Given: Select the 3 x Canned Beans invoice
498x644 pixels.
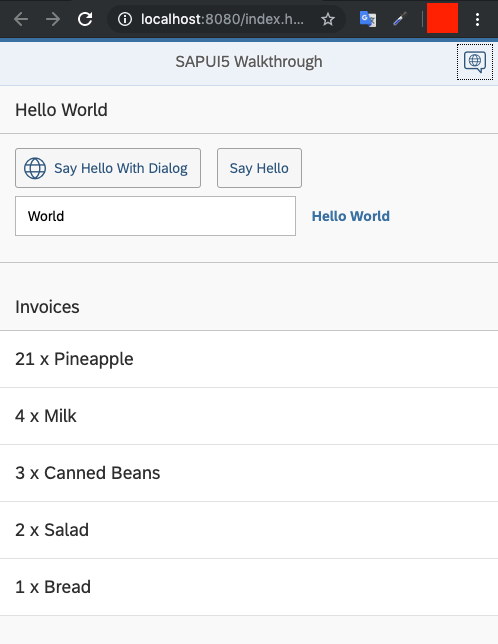Looking at the screenshot, I should point(249,473).
